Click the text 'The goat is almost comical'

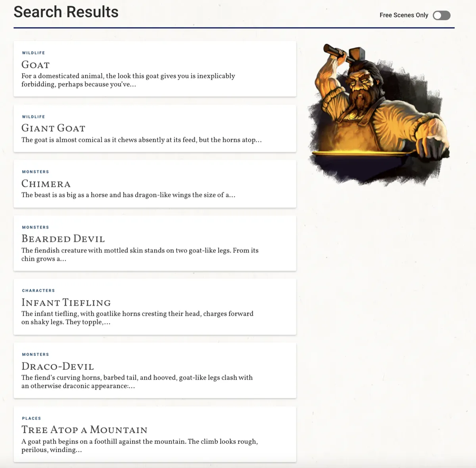click(x=62, y=140)
